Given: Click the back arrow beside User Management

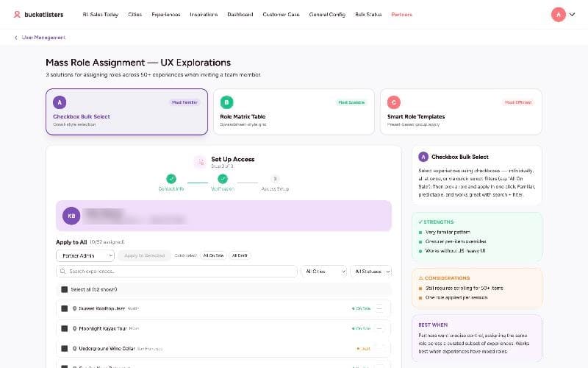Looking at the screenshot, I should 15,38.
